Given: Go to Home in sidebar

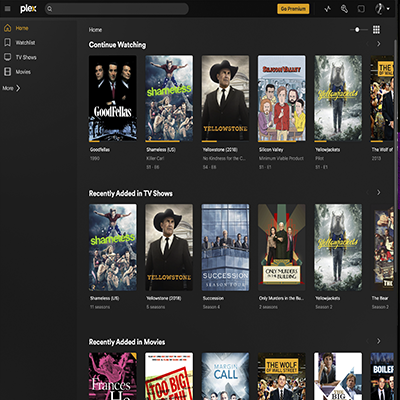Looking at the screenshot, I should coord(22,28).
